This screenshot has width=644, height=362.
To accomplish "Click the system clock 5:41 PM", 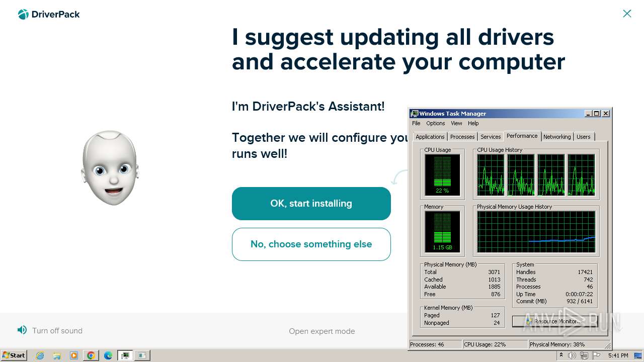I will pyautogui.click(x=618, y=355).
